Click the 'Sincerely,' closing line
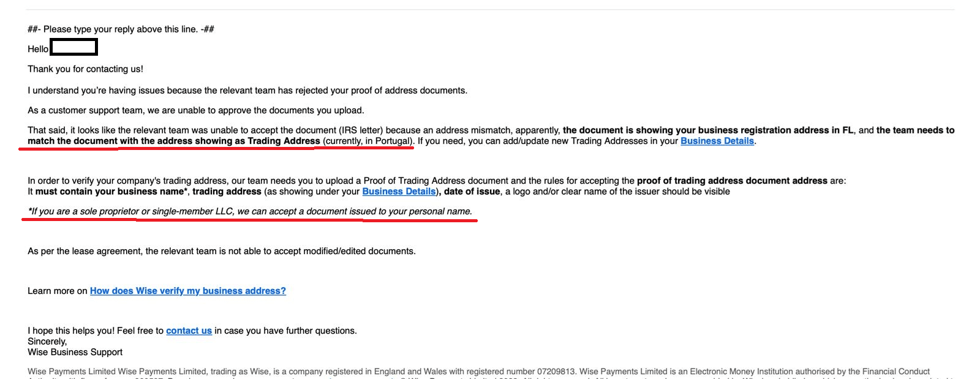This screenshot has height=379, width=980. 47,342
